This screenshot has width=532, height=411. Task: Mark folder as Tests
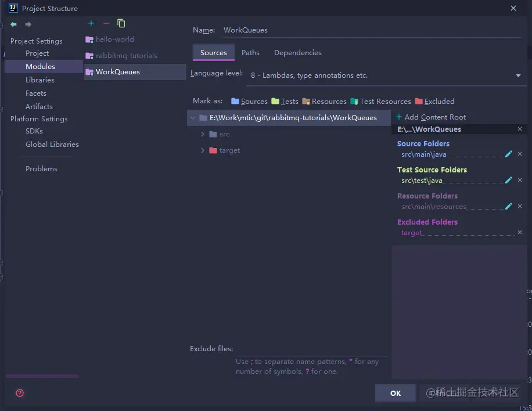(285, 102)
